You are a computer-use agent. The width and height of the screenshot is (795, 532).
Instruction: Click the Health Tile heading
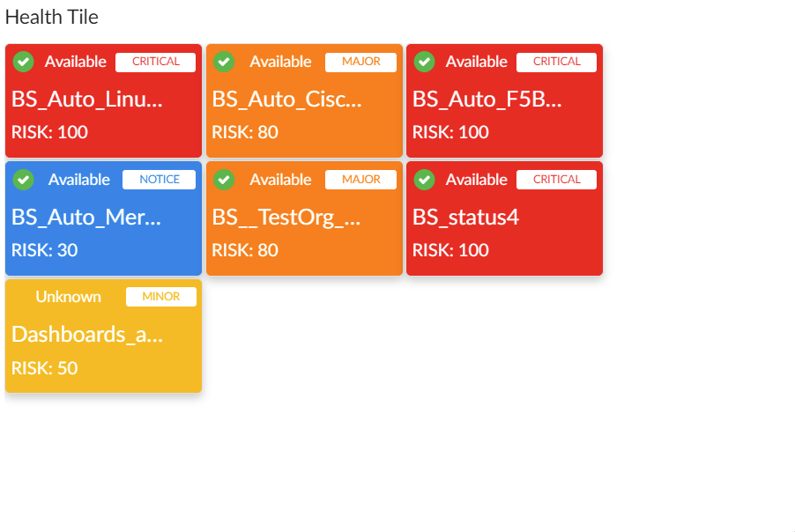tap(52, 17)
